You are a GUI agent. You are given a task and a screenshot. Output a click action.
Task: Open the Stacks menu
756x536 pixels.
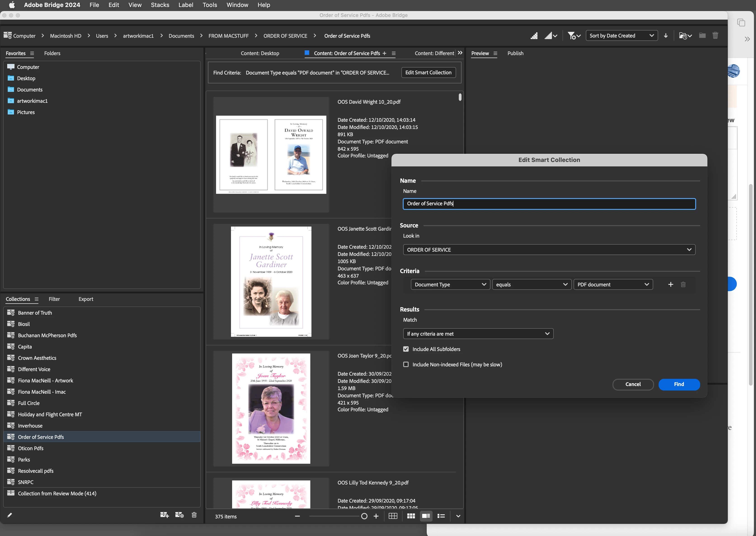pyautogui.click(x=160, y=5)
